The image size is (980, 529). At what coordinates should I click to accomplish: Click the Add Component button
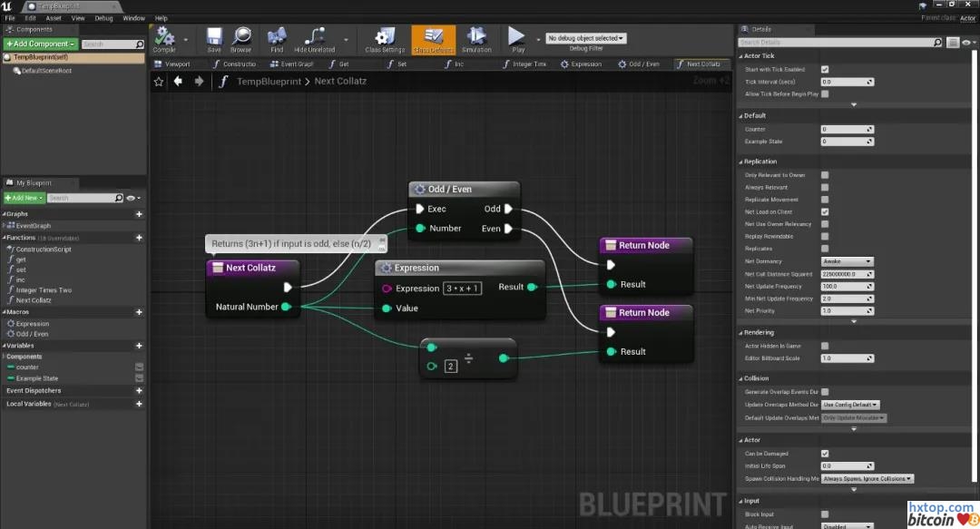(41, 44)
